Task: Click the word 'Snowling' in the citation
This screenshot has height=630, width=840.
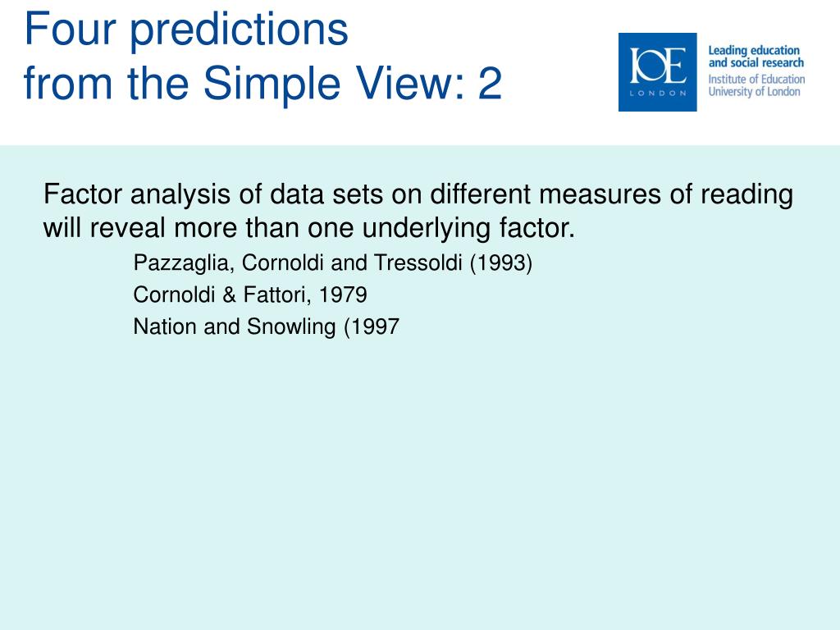Action: click(291, 326)
